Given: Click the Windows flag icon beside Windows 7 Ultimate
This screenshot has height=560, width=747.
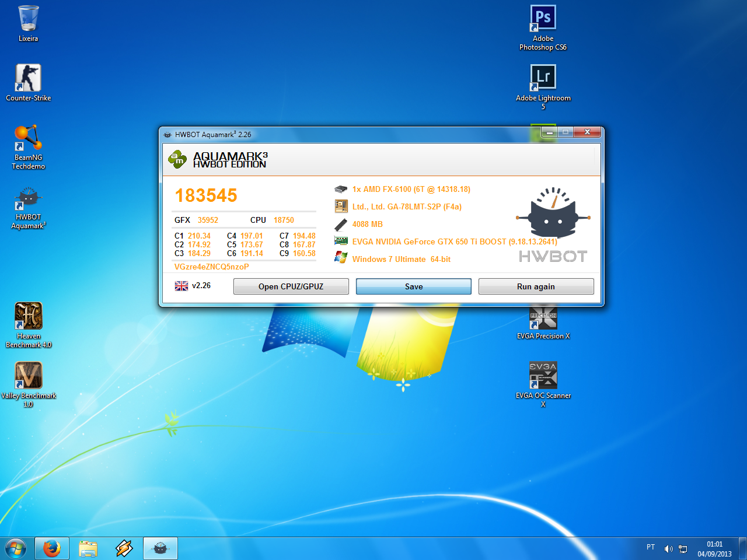Looking at the screenshot, I should click(x=341, y=257).
